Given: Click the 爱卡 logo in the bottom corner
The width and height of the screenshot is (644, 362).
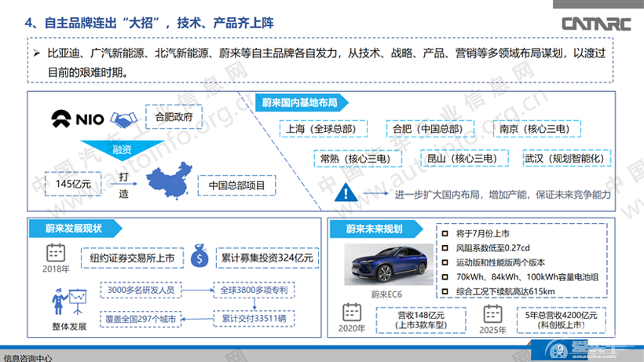Looking at the screenshot, I should (584, 350).
